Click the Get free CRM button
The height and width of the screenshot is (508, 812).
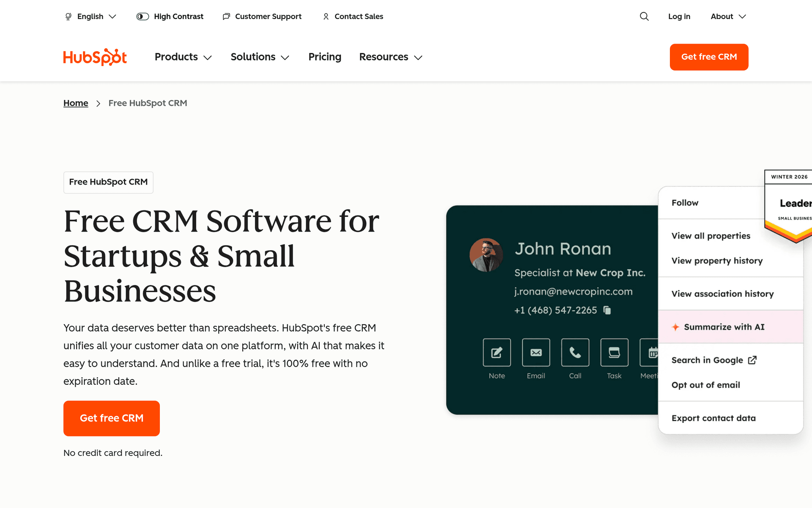point(709,57)
